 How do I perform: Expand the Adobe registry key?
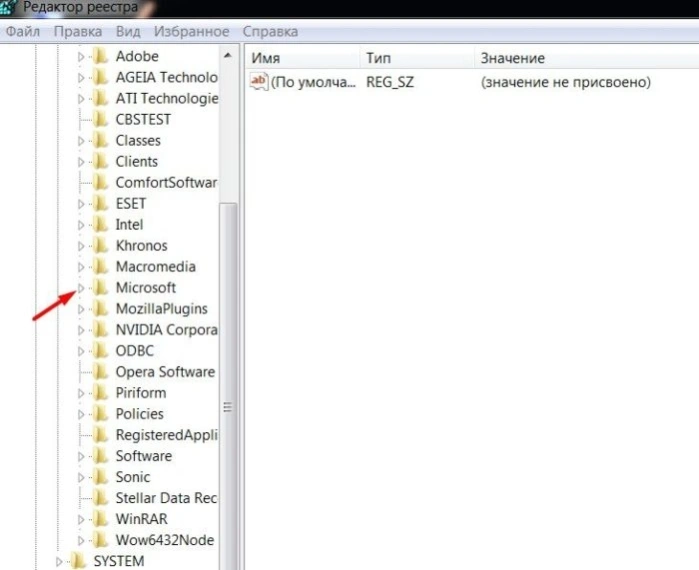point(81,57)
